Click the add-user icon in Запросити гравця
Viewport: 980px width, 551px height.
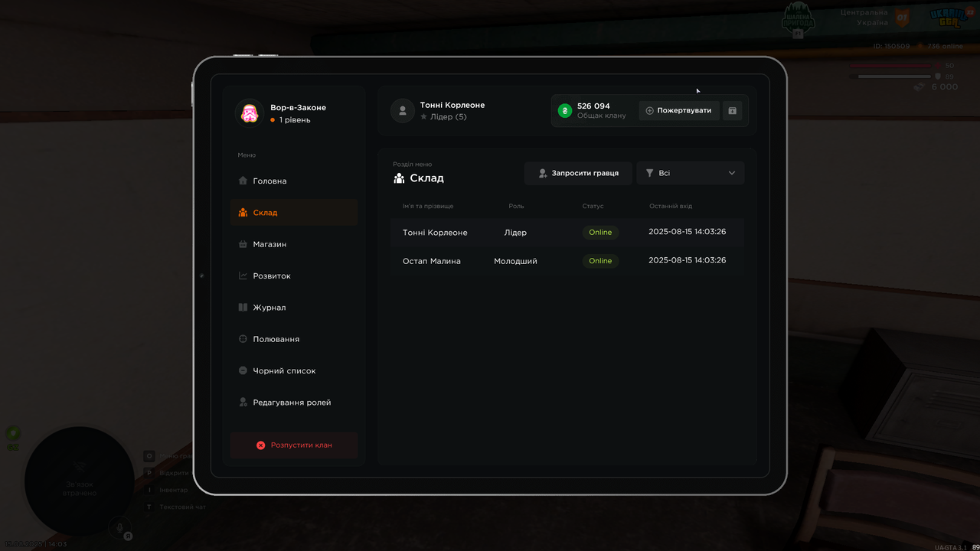point(543,174)
